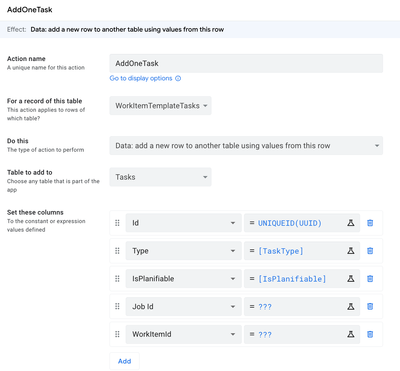Viewport: 400px width, 371px height.
Task: Follow the Go to display options link
Action: (141, 78)
